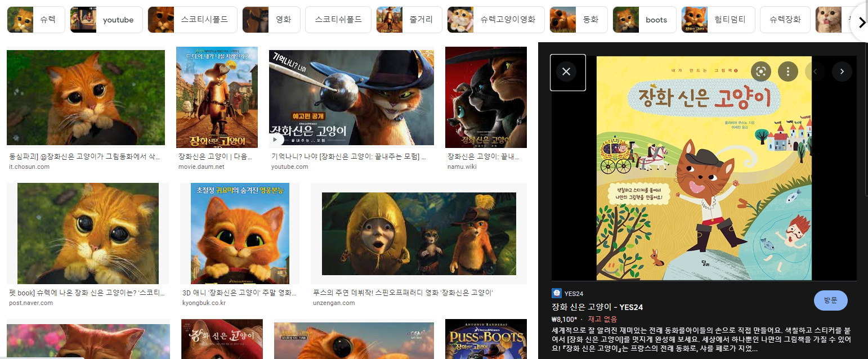Select the 스코티시폴드 filter chip
Viewport: 868px width, 359px height.
click(x=193, y=20)
